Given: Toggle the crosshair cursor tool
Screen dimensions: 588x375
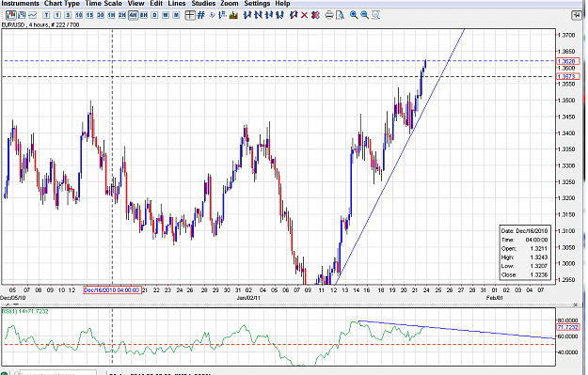Looking at the screenshot, I should click(190, 15).
